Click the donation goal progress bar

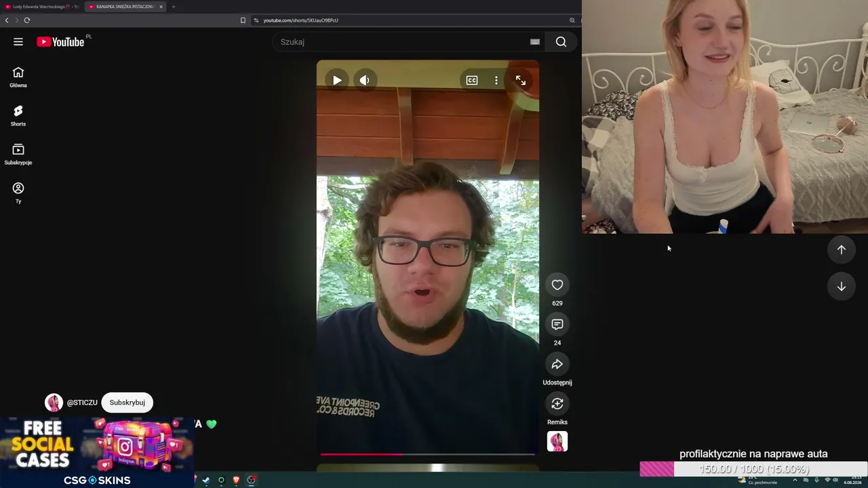753,469
